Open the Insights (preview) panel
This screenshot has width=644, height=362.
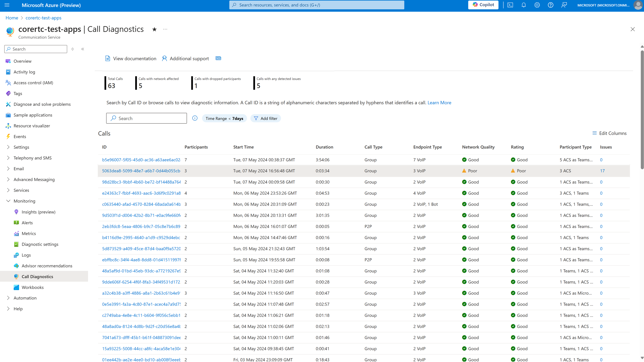tap(38, 211)
